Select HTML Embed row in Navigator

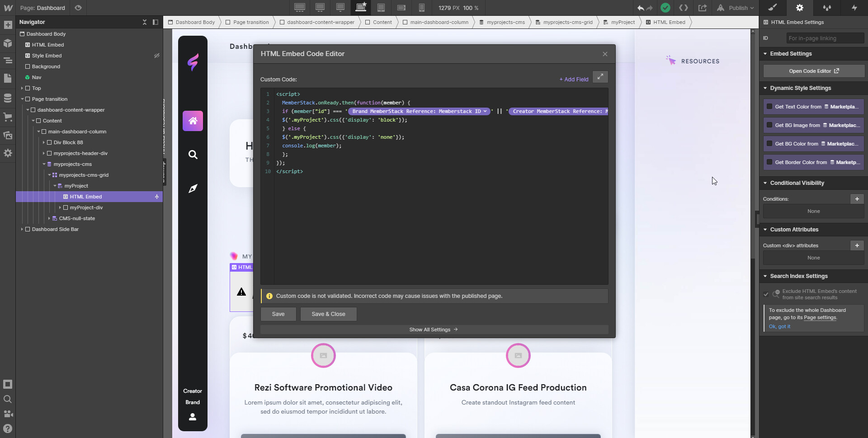(x=89, y=197)
